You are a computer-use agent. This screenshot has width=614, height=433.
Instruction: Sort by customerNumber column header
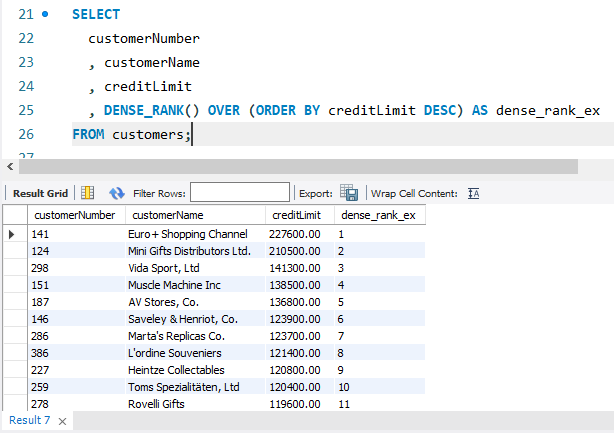76,215
